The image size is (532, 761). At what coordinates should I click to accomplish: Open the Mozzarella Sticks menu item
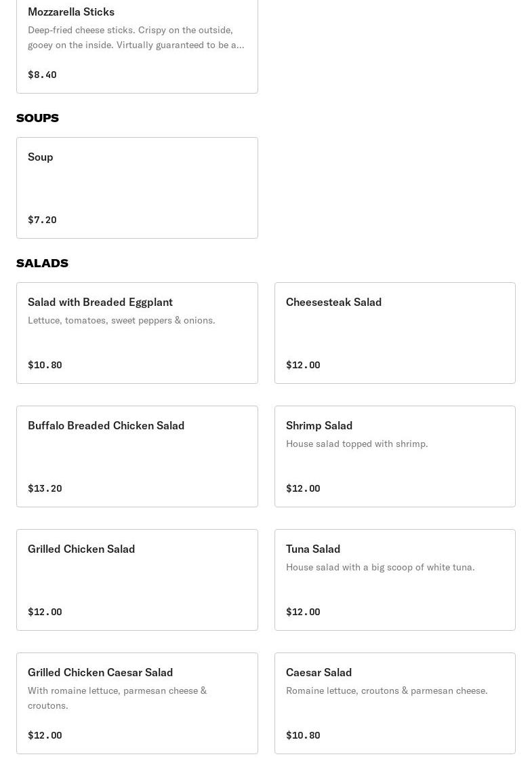71,12
